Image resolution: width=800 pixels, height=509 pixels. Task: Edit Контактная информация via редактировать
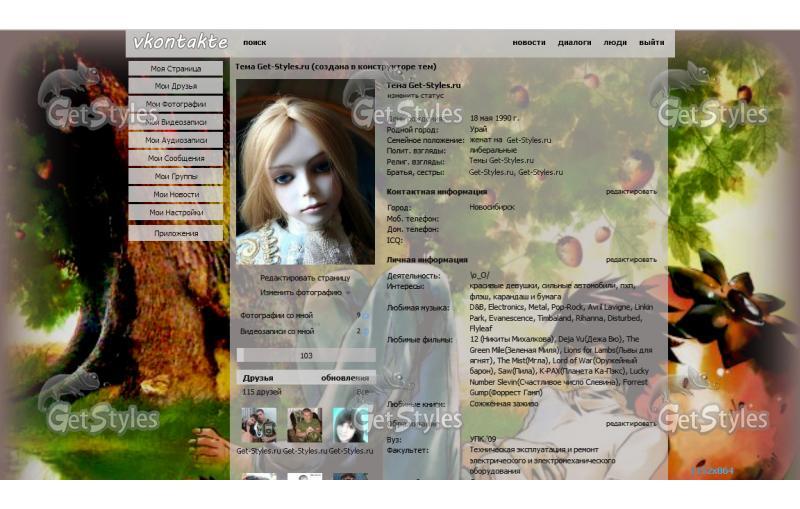tap(631, 192)
